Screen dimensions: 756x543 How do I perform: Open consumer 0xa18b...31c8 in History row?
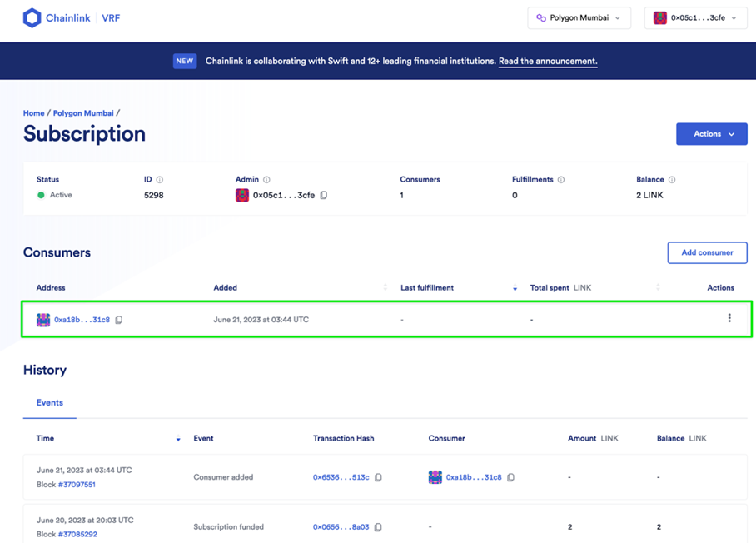[x=474, y=477]
